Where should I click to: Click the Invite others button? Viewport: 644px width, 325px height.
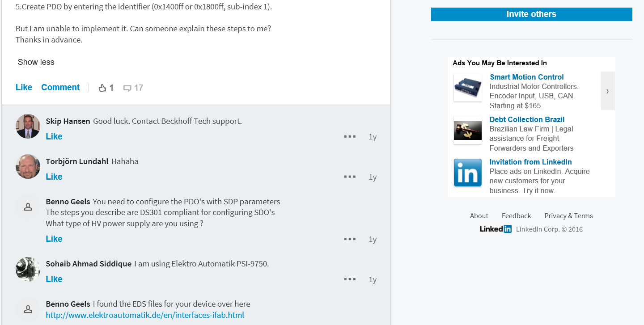531,14
